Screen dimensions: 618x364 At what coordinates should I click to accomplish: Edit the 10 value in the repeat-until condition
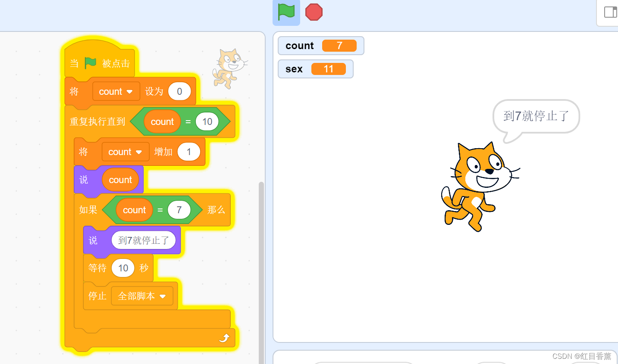(x=207, y=121)
